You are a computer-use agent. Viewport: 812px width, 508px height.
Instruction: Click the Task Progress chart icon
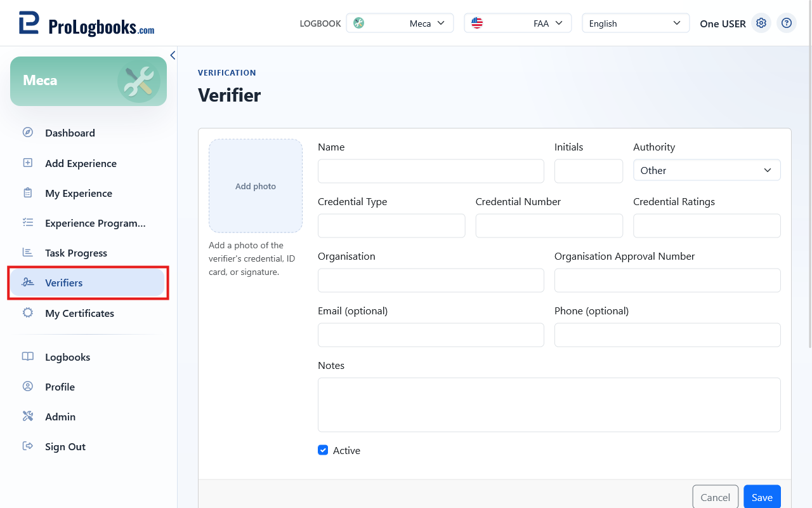[28, 253]
